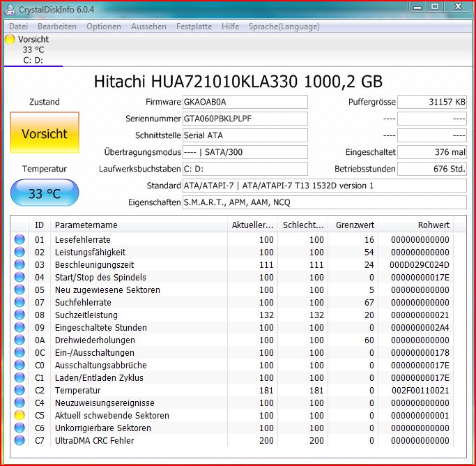Click raw value 000000000178
This screenshot has height=466, width=476.
pyautogui.click(x=420, y=353)
